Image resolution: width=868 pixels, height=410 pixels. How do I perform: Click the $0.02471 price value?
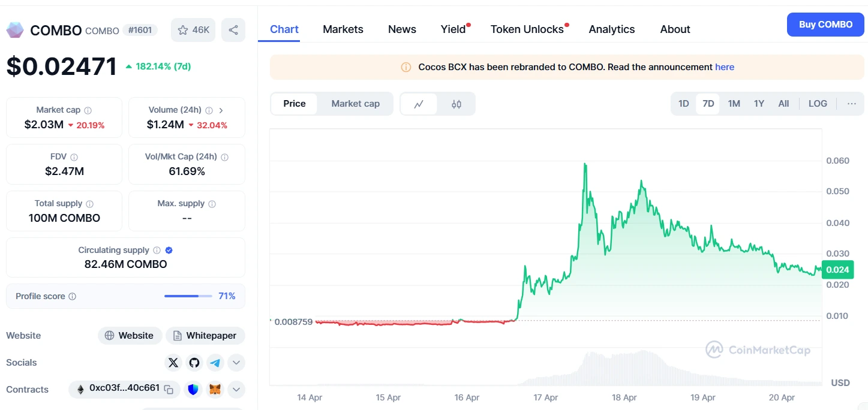(x=62, y=66)
